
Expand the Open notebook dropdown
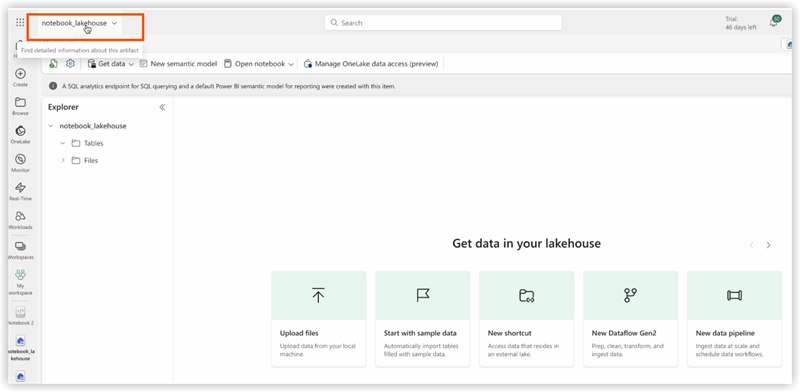pos(259,64)
